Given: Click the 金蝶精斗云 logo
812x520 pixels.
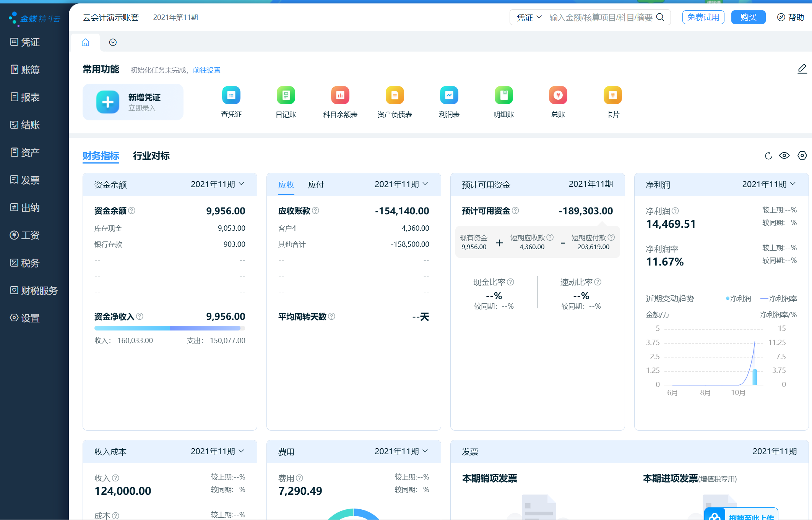Looking at the screenshot, I should pos(34,18).
